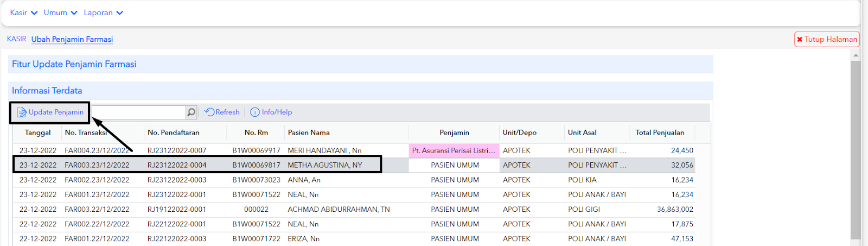Click the KASIR breadcrumb
Viewport: 868px width, 246px height.
(x=16, y=39)
